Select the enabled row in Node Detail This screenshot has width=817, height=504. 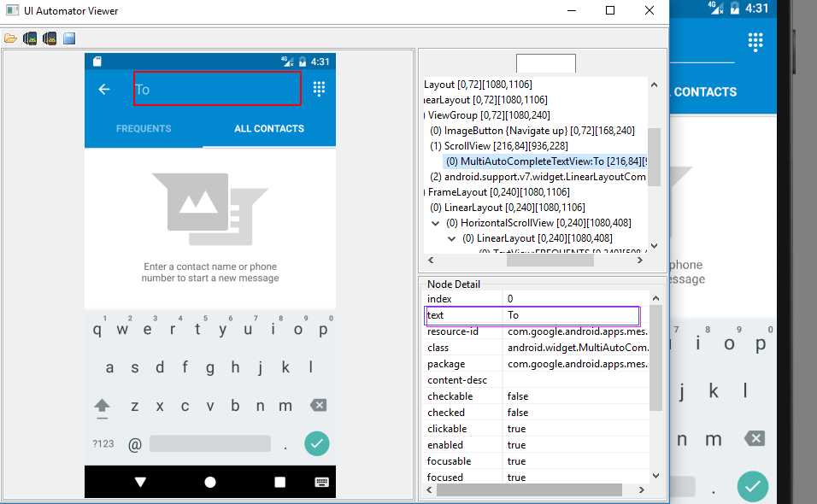536,445
